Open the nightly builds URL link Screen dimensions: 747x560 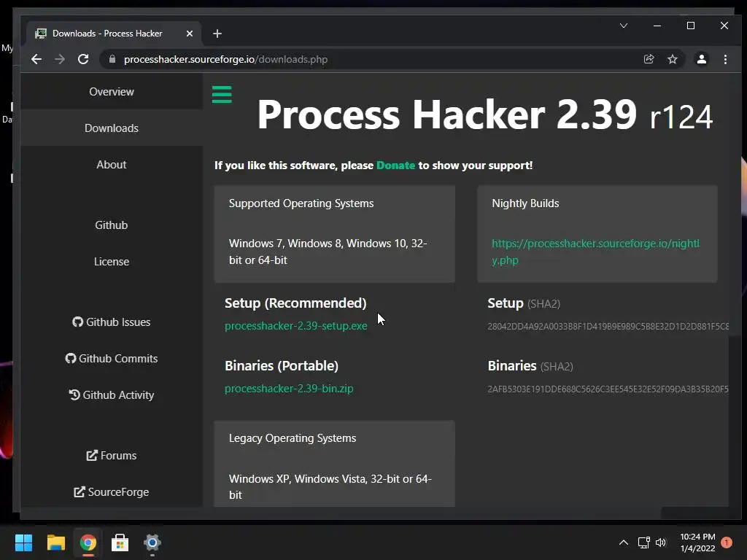pos(595,252)
